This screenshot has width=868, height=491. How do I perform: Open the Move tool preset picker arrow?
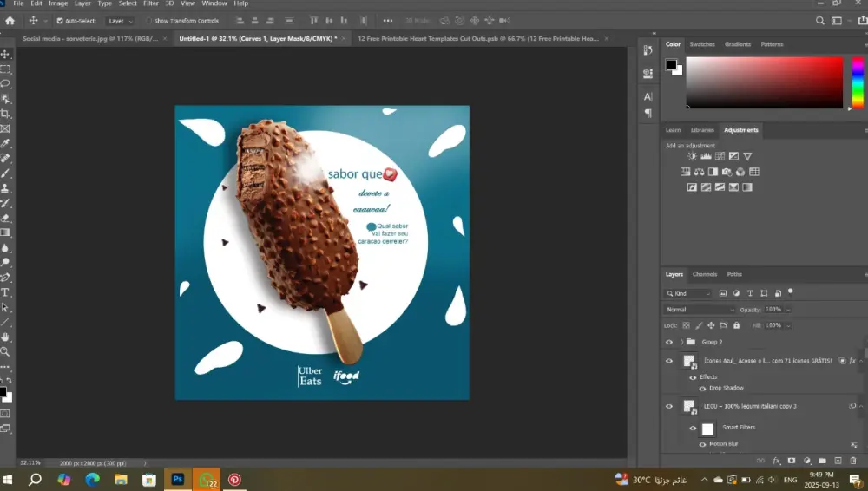pos(45,21)
